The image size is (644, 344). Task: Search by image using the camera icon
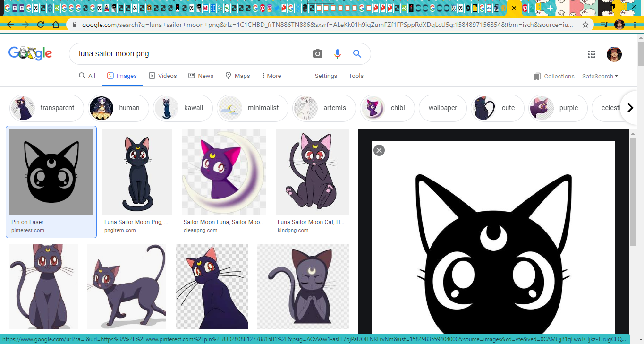(x=318, y=54)
